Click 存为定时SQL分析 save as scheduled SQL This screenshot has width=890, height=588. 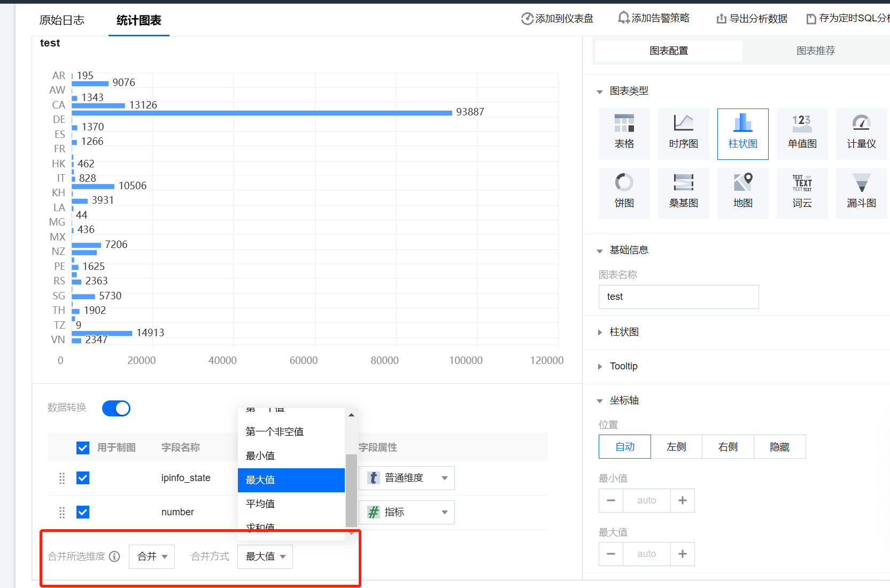[x=848, y=19]
